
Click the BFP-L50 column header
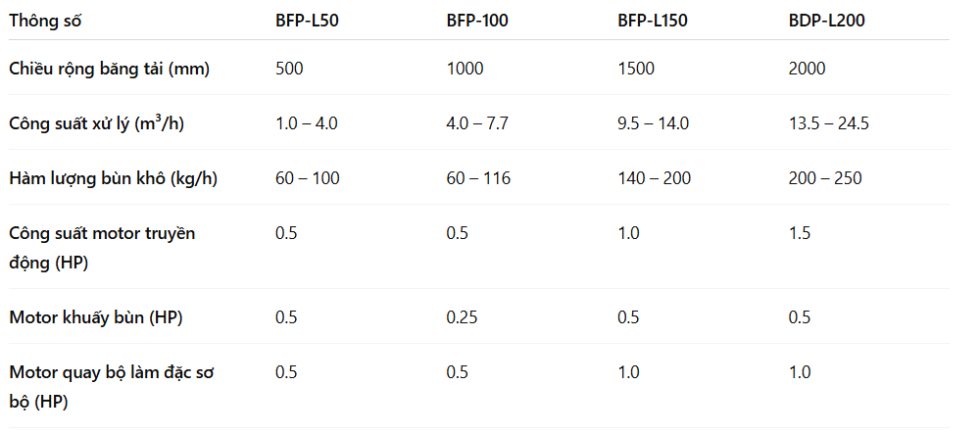pos(308,21)
